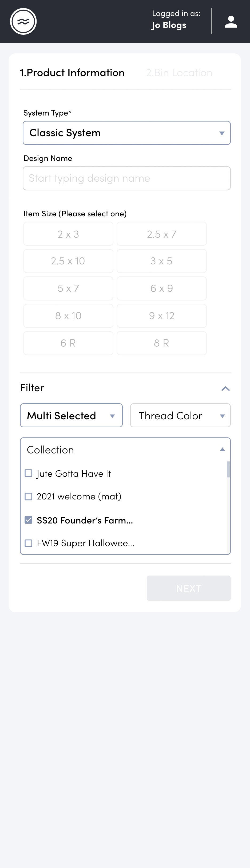
Task: Open the Classic System dropdown
Action: (x=126, y=133)
